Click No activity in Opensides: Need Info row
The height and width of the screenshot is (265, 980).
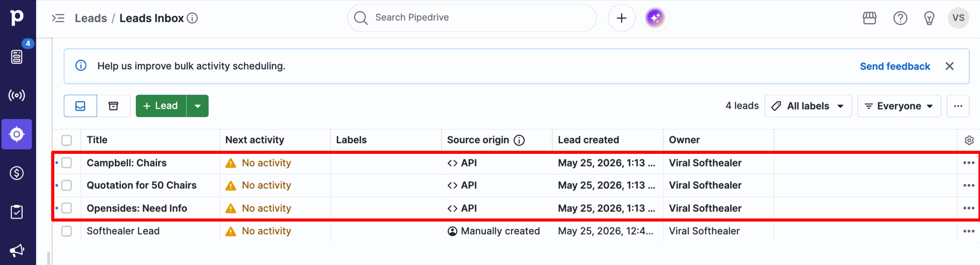(266, 208)
